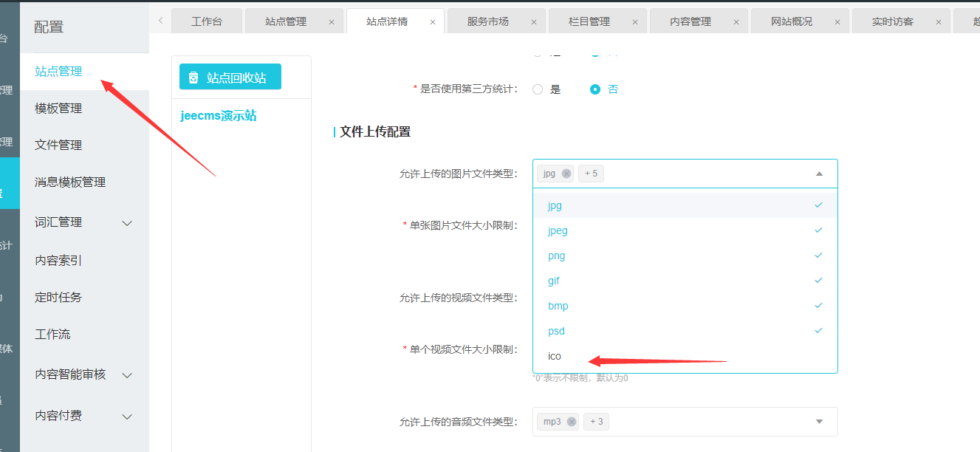
Task: Close the 站点管理 tab
Action: pos(332,22)
